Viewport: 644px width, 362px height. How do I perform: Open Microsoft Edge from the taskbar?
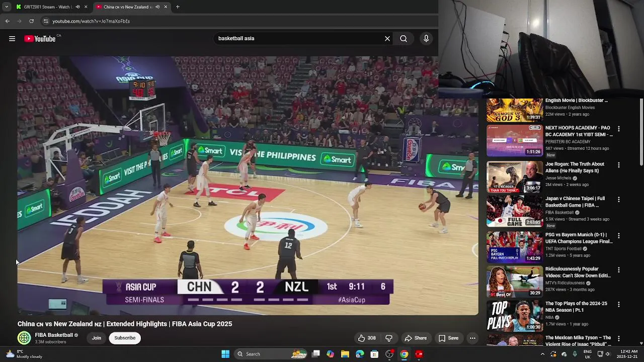coord(360,354)
